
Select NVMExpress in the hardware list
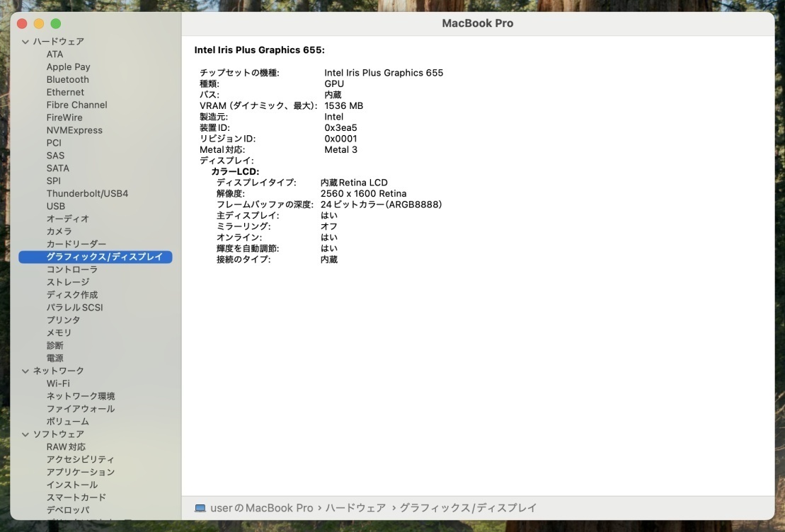pyautogui.click(x=74, y=130)
